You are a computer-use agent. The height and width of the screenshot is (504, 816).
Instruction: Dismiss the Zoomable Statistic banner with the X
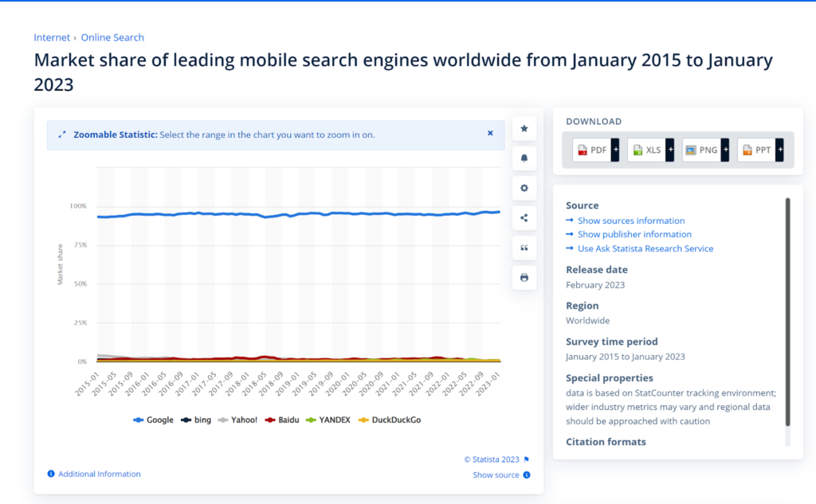(x=490, y=134)
